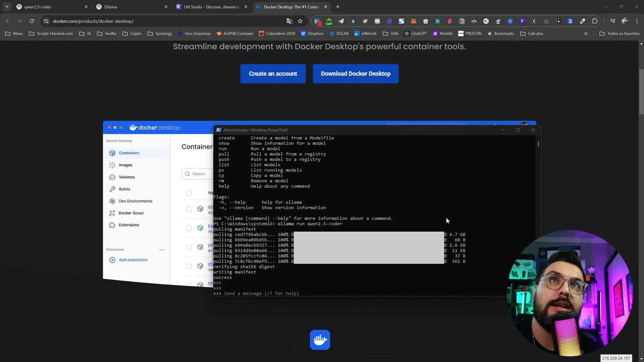Tick the fourth container row checkbox
644x362 pixels.
pyautogui.click(x=189, y=266)
